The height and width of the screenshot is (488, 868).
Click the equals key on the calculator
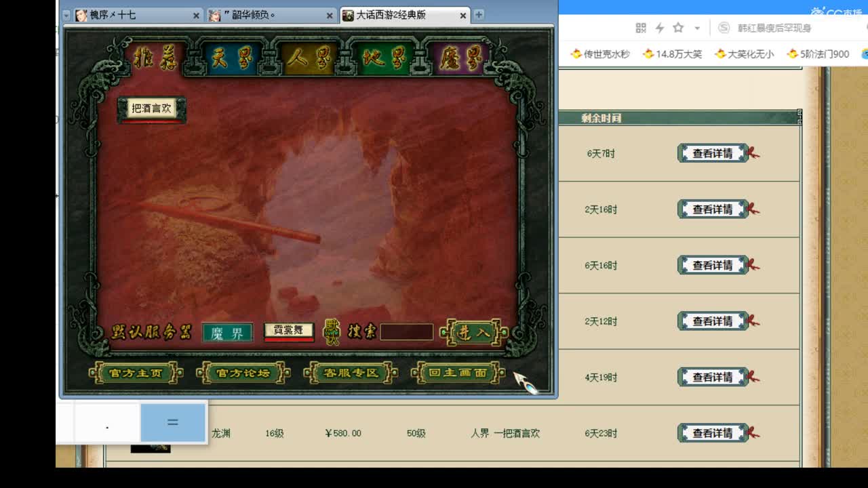[173, 422]
